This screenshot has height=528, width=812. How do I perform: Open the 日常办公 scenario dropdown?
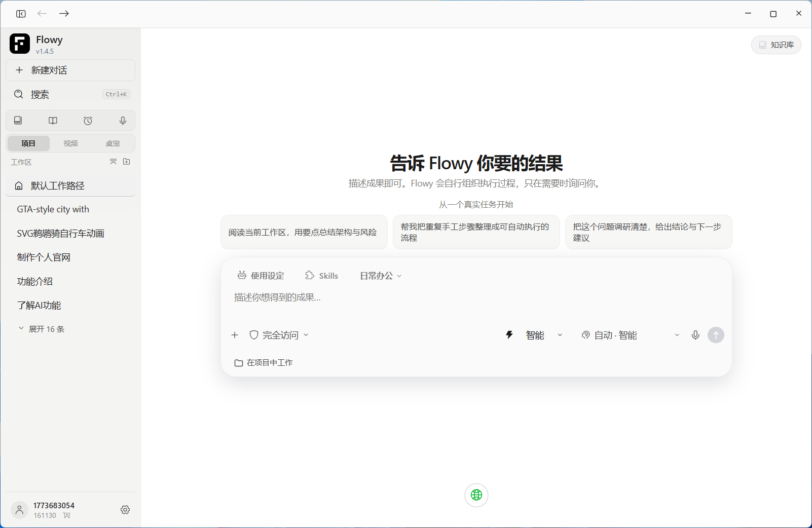(381, 276)
